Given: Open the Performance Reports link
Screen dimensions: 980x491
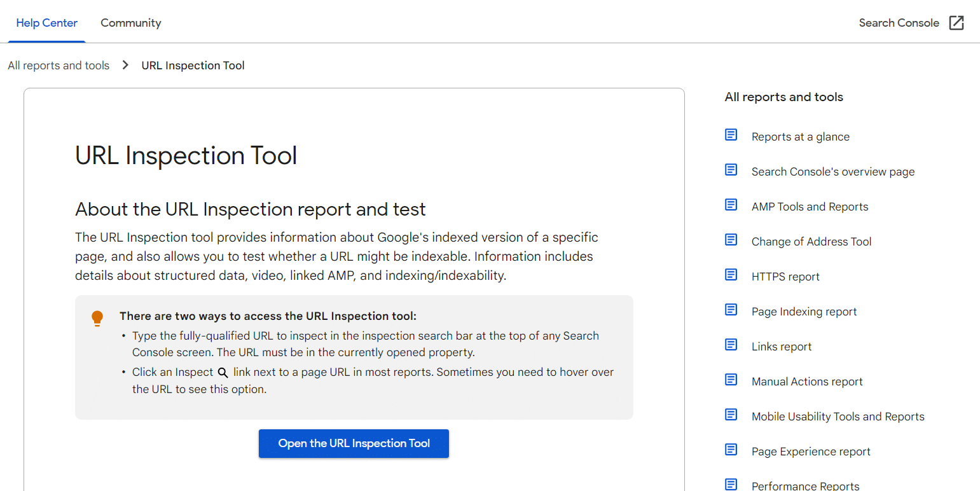Looking at the screenshot, I should coord(805,486).
